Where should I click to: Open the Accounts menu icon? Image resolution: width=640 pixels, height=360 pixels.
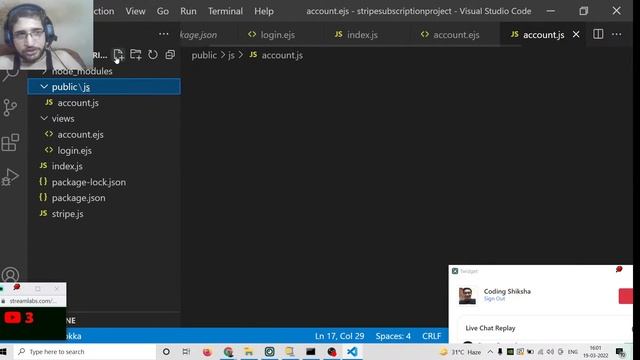10,275
